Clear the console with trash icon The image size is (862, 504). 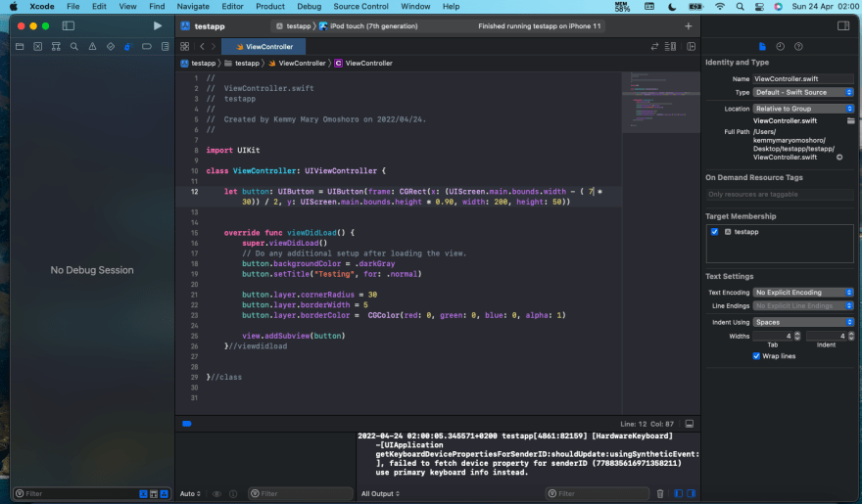(660, 493)
